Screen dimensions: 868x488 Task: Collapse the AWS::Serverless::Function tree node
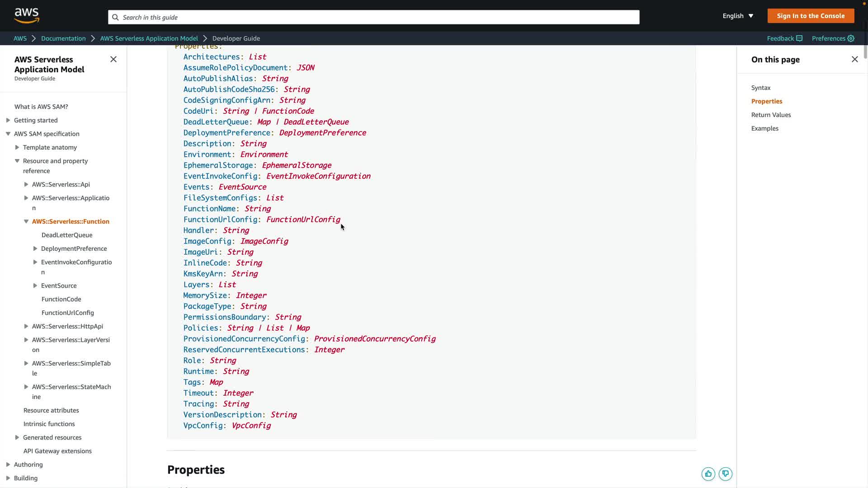(x=26, y=221)
